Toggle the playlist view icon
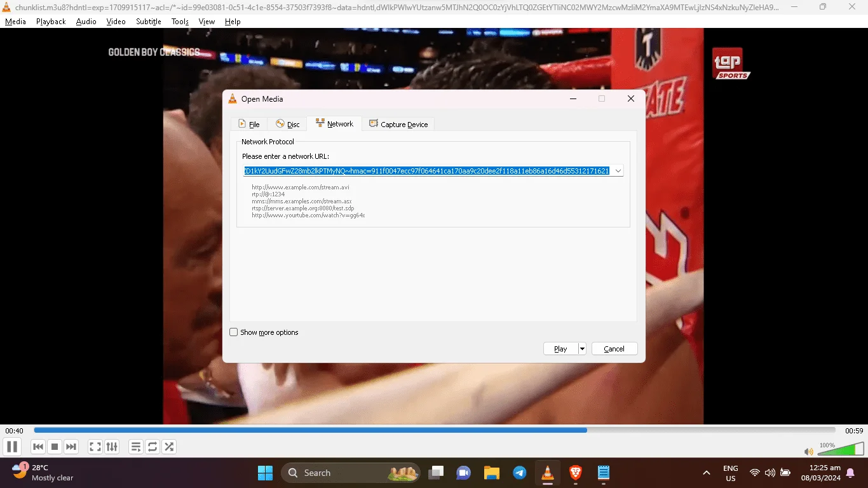 (x=136, y=447)
